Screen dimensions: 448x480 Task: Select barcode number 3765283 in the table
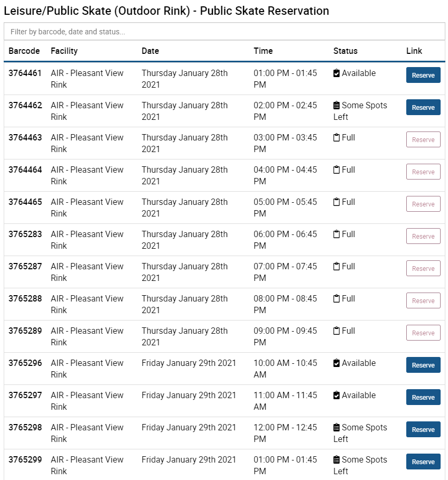25,234
